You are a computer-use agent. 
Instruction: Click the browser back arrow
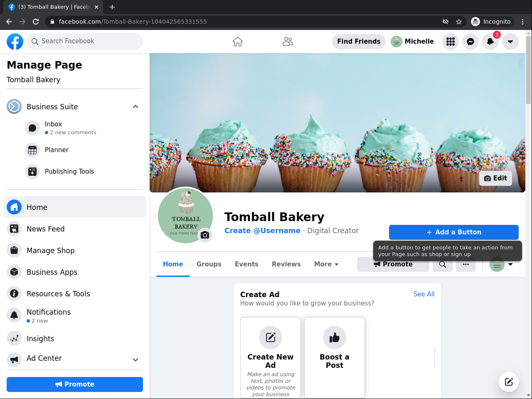(9, 22)
